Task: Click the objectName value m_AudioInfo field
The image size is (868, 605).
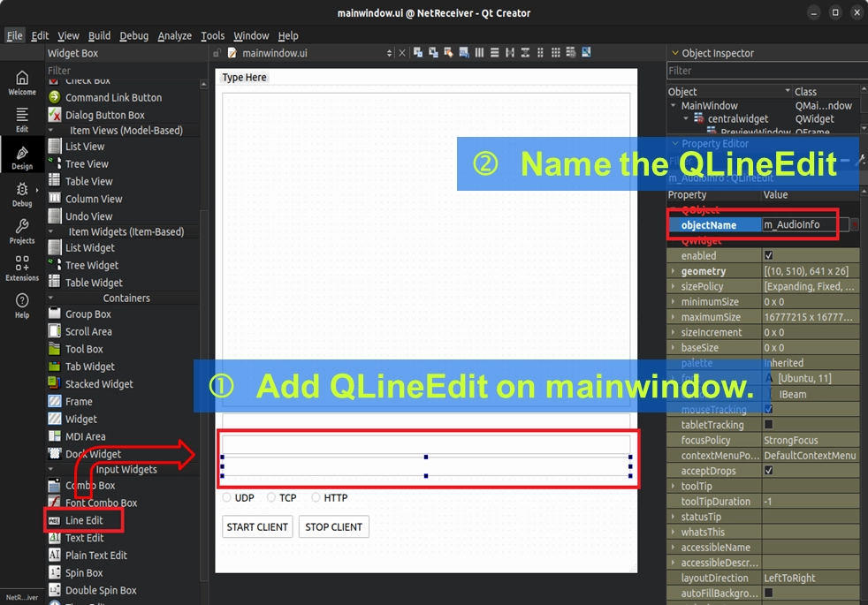Action: (804, 224)
